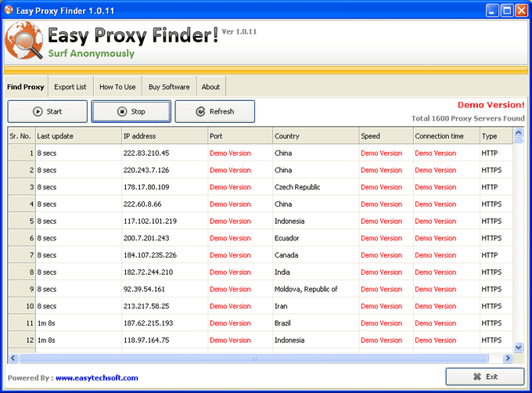Screen dimensions: 532x393
Task: Sort by the Type column header
Action: [x=496, y=136]
